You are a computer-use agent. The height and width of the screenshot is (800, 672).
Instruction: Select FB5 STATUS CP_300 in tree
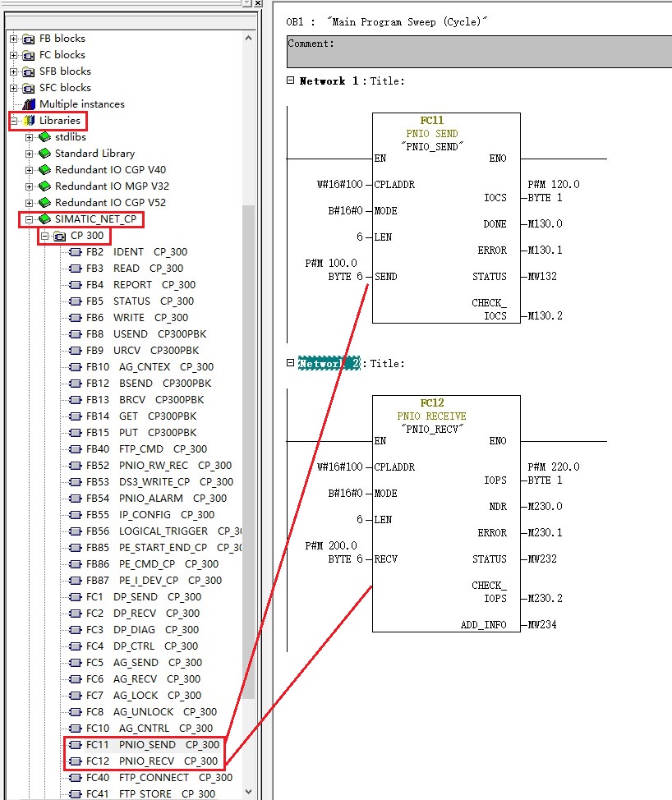click(140, 301)
